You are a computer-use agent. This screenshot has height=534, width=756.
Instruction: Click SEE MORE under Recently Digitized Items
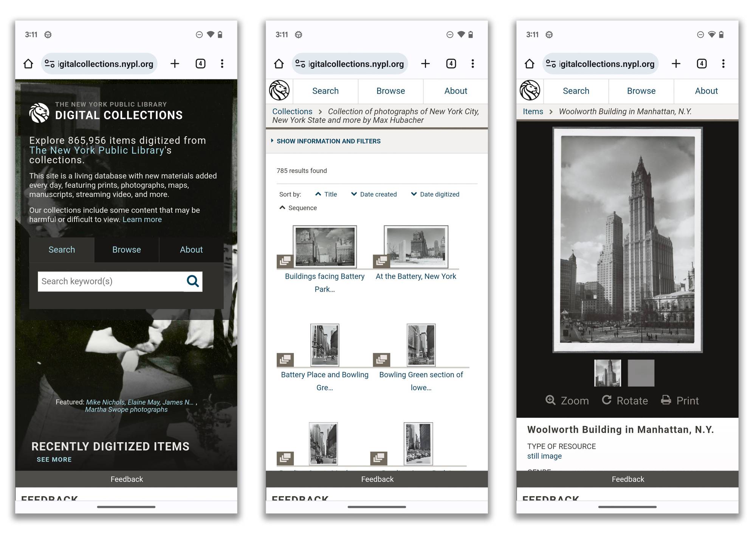click(54, 460)
